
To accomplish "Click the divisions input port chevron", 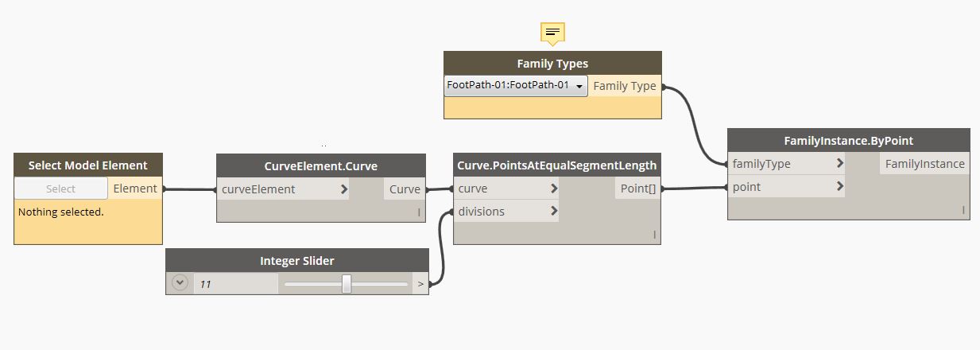I will click(x=554, y=212).
